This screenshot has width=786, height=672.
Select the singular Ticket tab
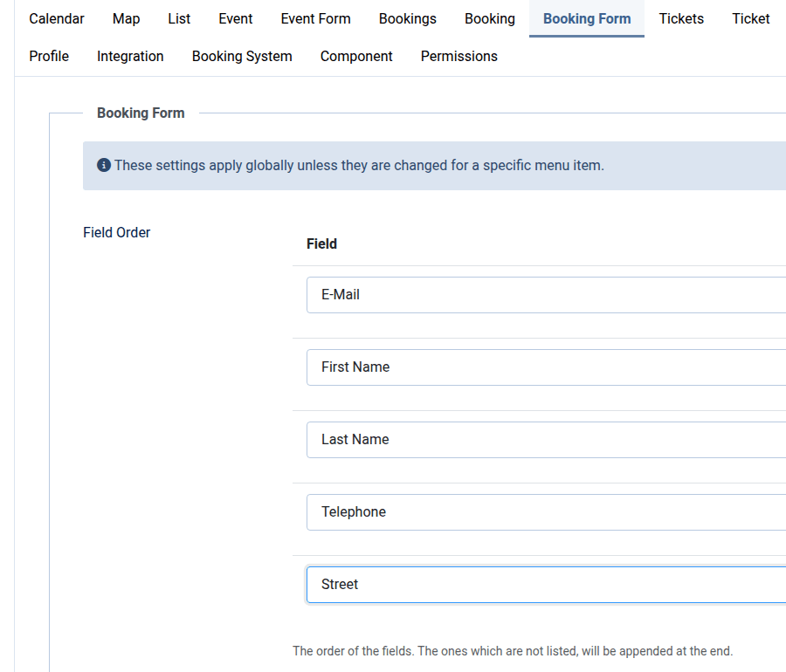point(750,18)
